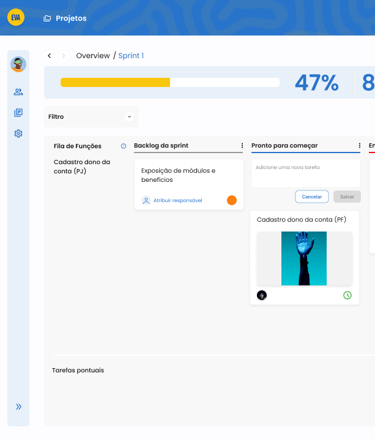Viewport: 375px width, 441px height.
Task: Click the Cancelar button
Action: [312, 197]
